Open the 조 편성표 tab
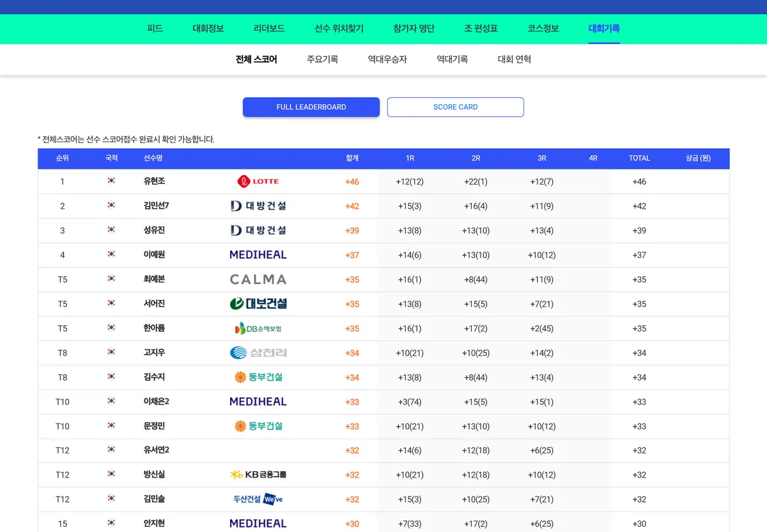767x532 pixels. tap(481, 29)
